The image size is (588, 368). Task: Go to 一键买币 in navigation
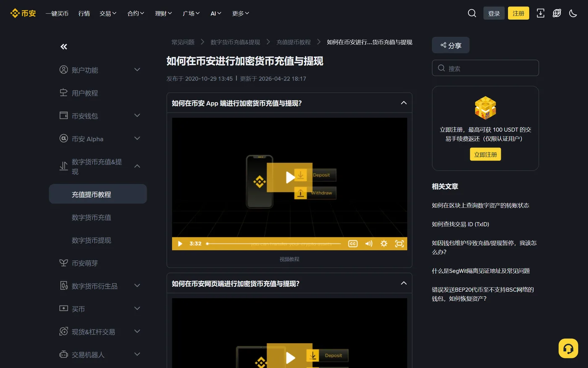(x=57, y=13)
